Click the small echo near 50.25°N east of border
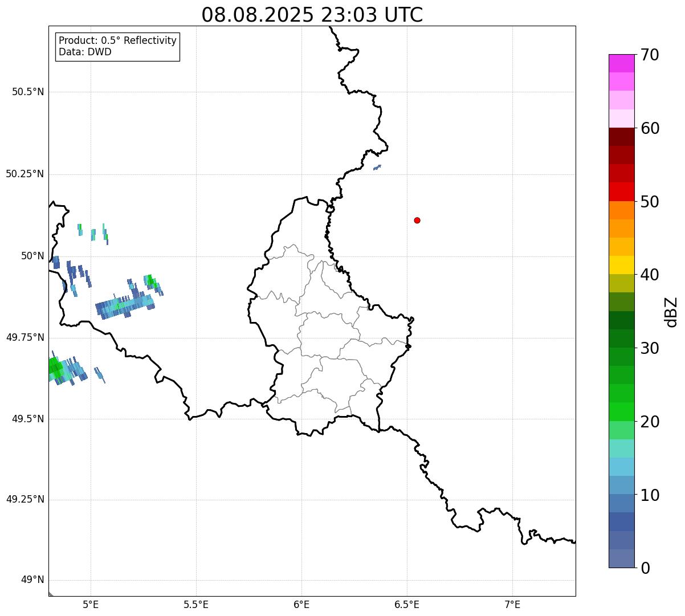Image resolution: width=685 pixels, height=616 pixels. [x=377, y=168]
